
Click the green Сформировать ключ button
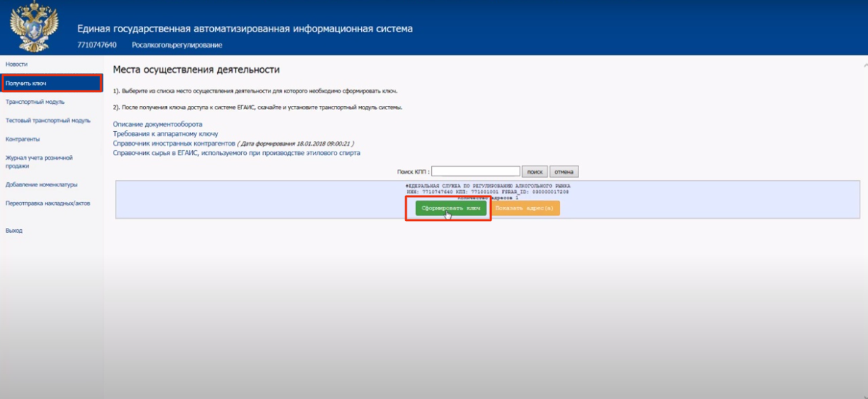click(451, 208)
